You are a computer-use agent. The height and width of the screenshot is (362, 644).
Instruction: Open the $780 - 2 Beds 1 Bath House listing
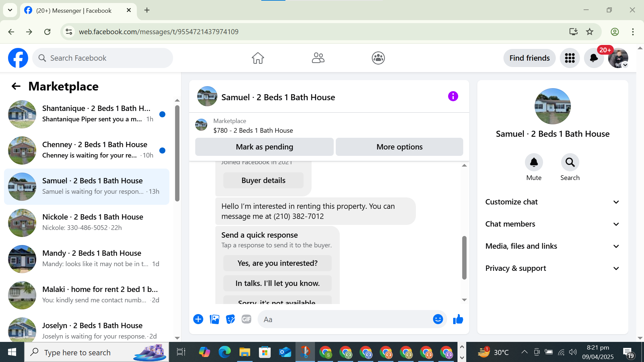tap(253, 130)
